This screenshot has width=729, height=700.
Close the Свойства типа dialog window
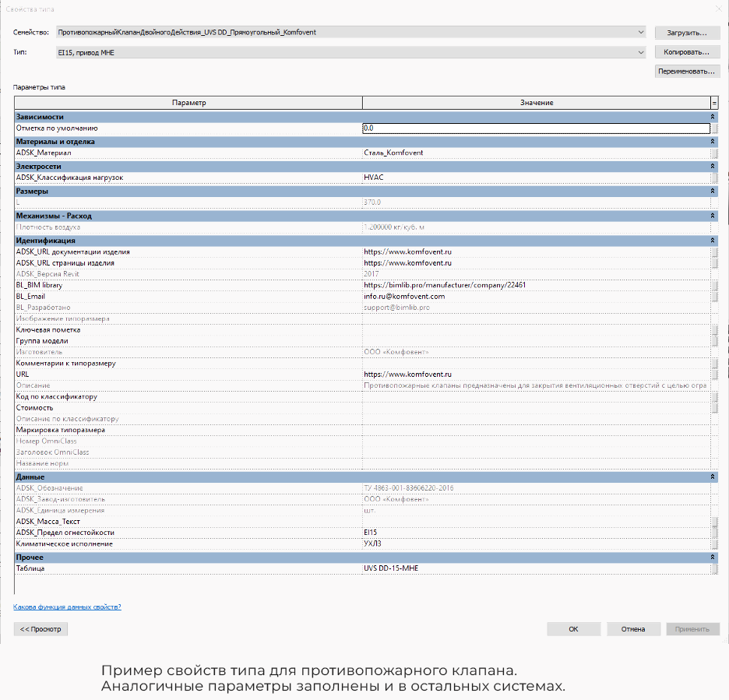click(x=719, y=9)
